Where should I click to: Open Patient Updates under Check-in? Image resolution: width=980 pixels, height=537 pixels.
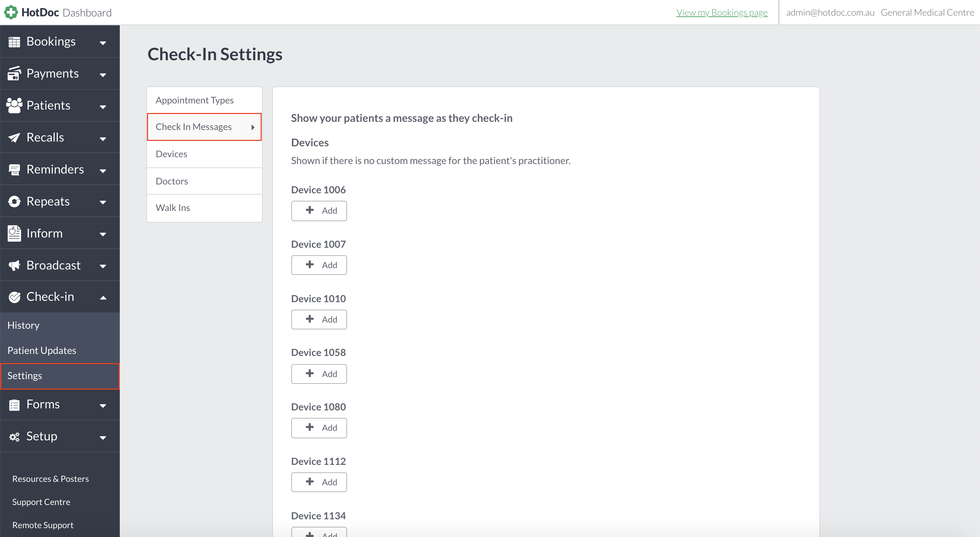point(60,351)
